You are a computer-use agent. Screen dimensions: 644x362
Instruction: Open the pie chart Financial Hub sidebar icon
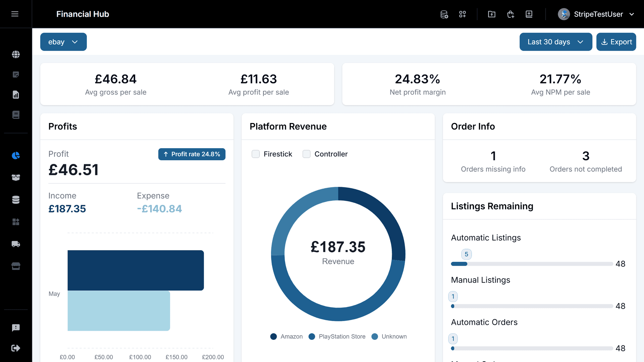pos(16,156)
